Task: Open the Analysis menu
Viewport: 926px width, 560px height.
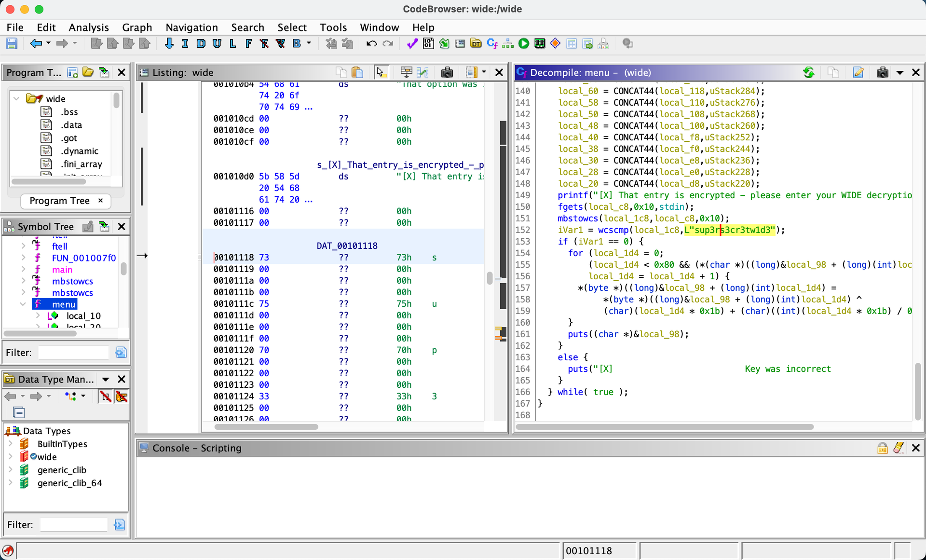Action: point(89,27)
